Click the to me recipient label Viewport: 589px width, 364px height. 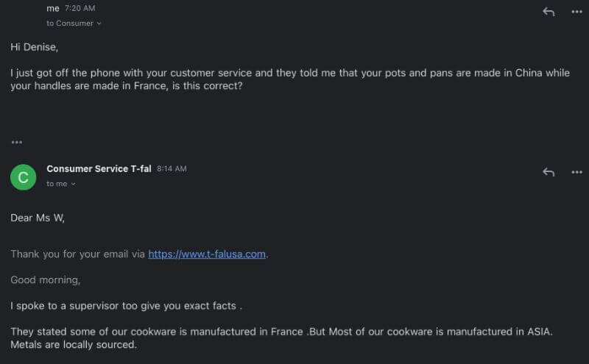[x=57, y=184]
